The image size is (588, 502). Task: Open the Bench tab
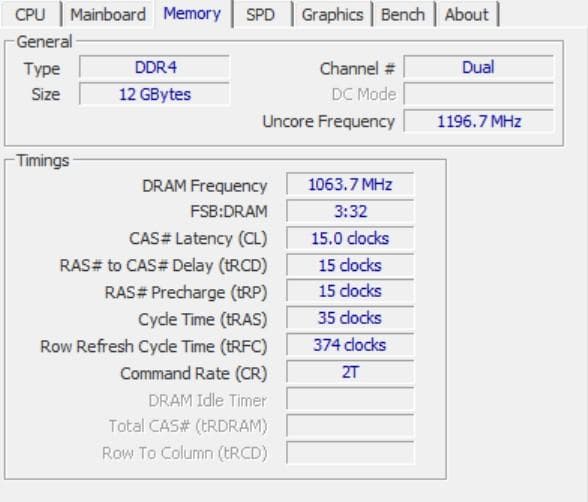coord(403,15)
